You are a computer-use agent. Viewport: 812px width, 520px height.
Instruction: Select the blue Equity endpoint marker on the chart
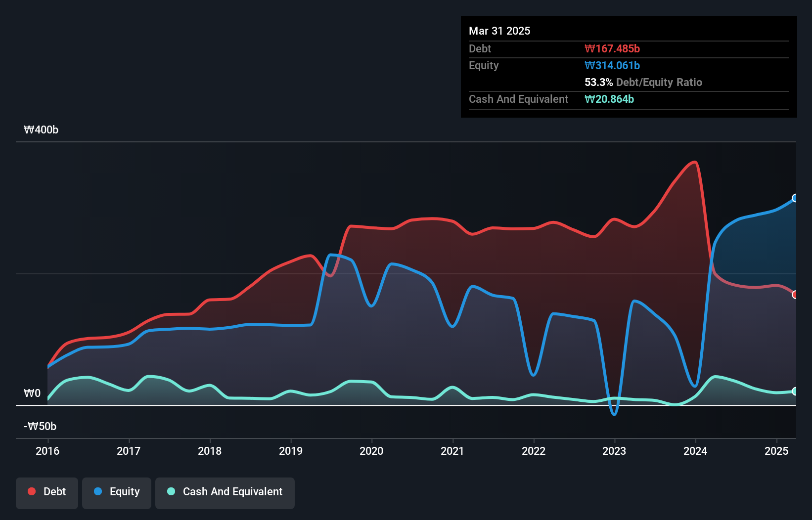(795, 198)
